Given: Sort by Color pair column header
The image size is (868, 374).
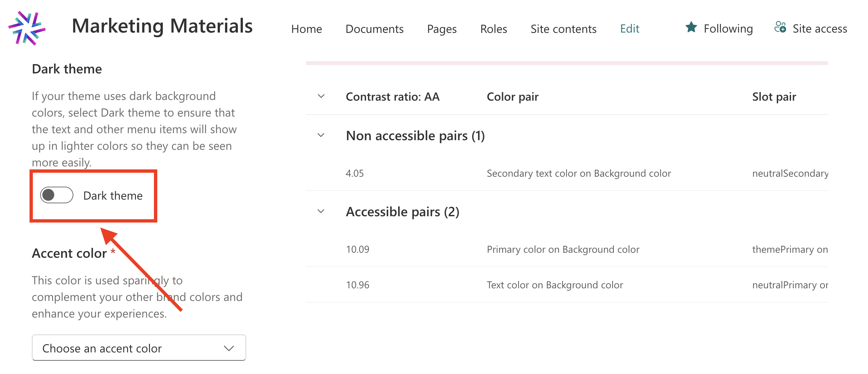Looking at the screenshot, I should [512, 97].
